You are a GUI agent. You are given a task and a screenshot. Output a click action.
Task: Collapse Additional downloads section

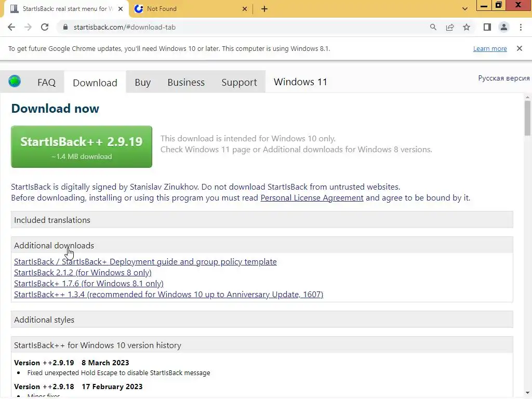click(262, 245)
